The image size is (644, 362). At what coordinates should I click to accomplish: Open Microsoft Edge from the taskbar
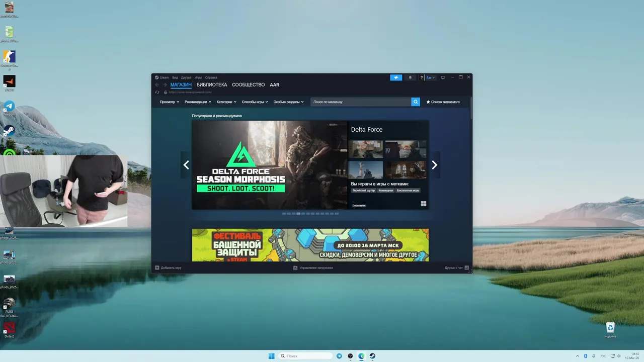coord(361,356)
